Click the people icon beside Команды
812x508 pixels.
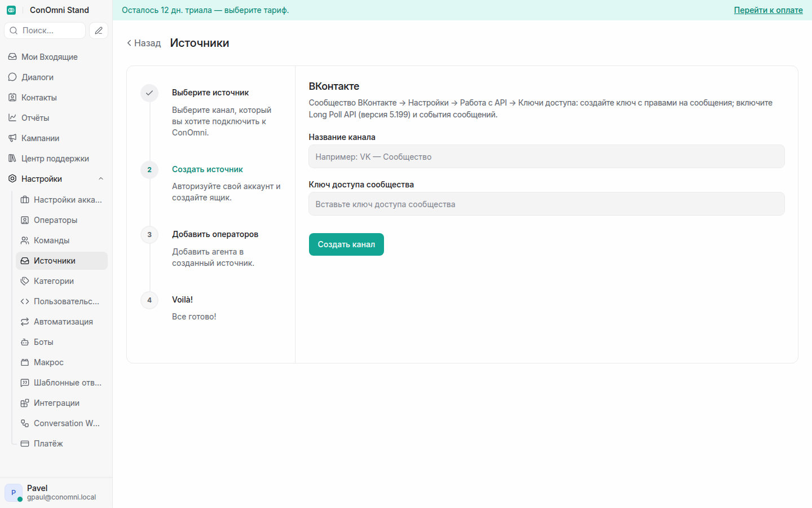click(25, 240)
